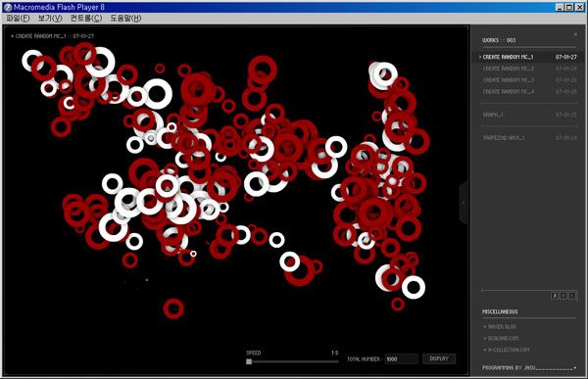The width and height of the screenshot is (588, 379).
Task: Click the DISPLAY button
Action: (439, 358)
